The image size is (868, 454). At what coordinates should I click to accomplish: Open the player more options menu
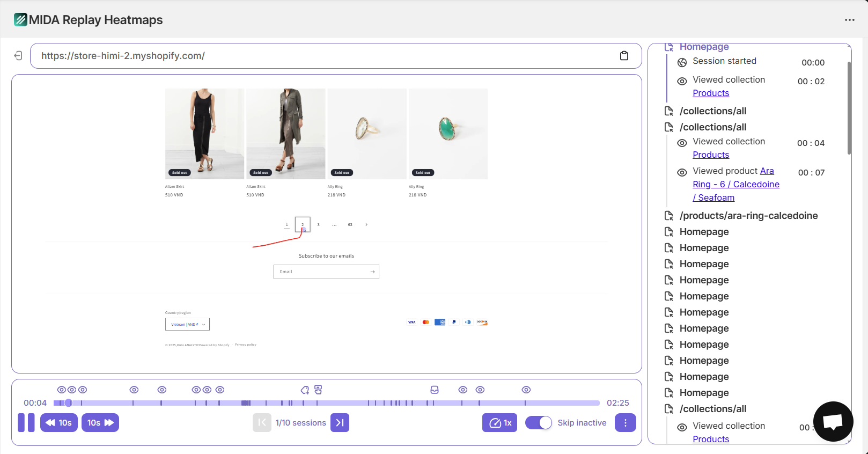[x=625, y=423]
